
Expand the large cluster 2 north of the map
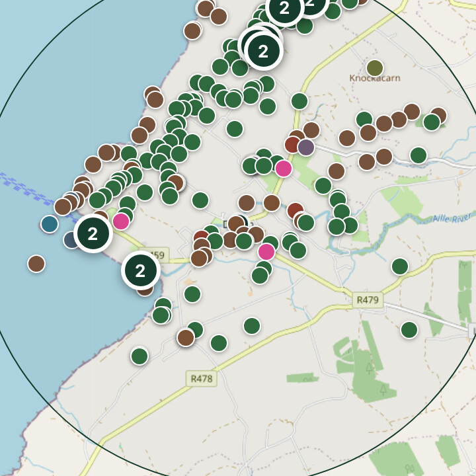coord(264,51)
